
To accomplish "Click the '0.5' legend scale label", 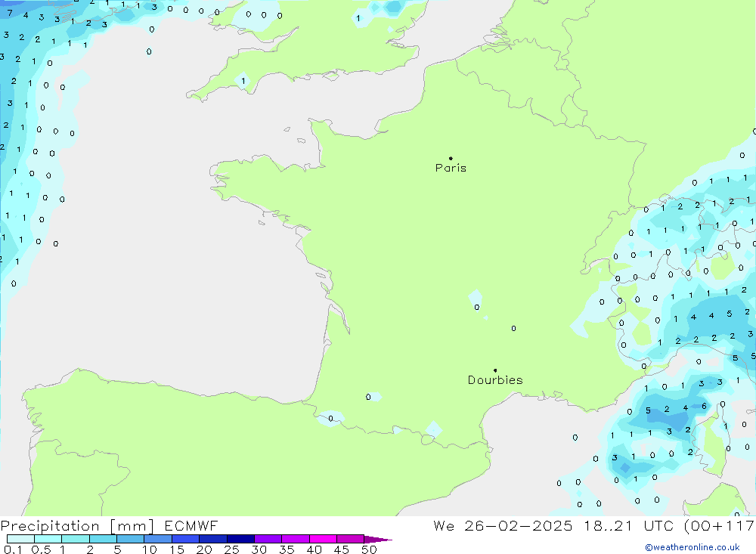I will coord(41,549).
